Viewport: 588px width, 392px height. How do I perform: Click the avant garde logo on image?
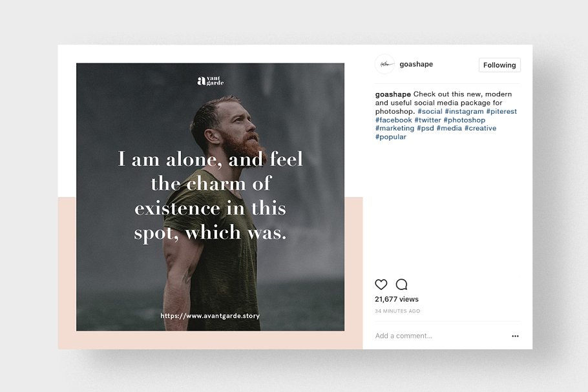211,81
